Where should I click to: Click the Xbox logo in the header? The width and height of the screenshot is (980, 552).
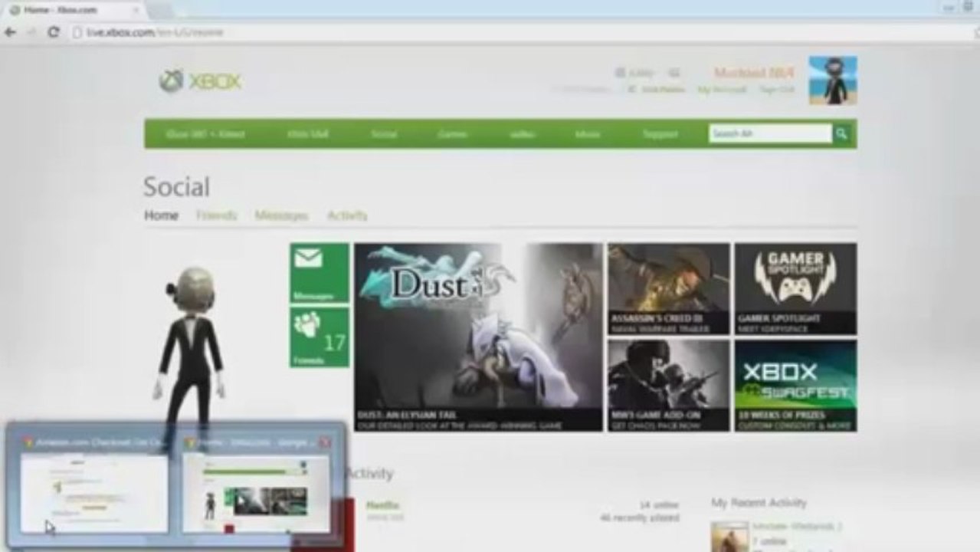point(200,81)
